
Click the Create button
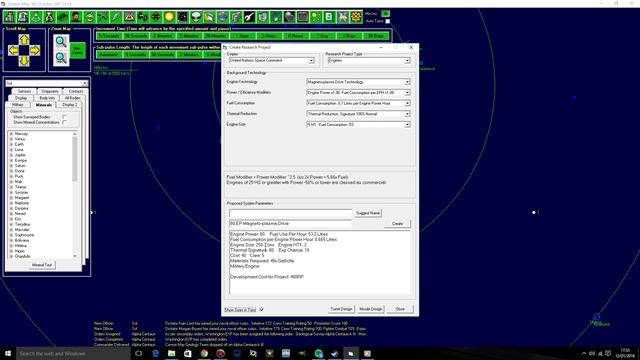(397, 224)
